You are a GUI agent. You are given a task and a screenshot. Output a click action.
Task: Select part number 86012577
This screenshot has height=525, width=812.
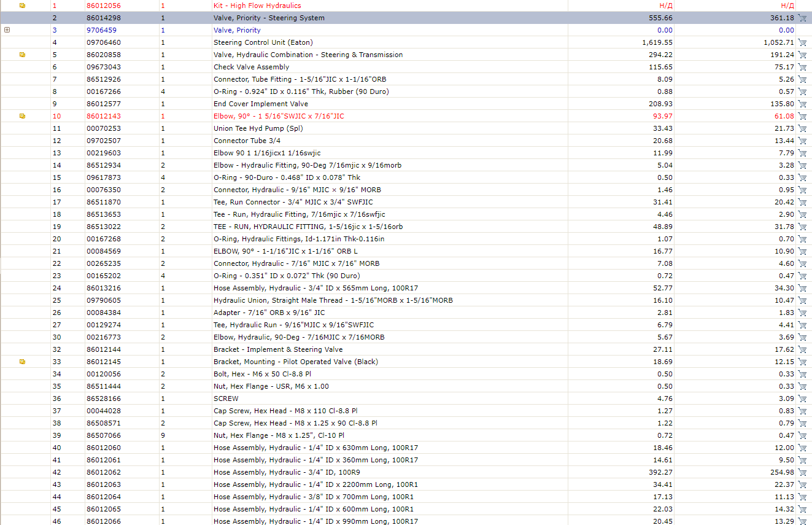tap(104, 104)
